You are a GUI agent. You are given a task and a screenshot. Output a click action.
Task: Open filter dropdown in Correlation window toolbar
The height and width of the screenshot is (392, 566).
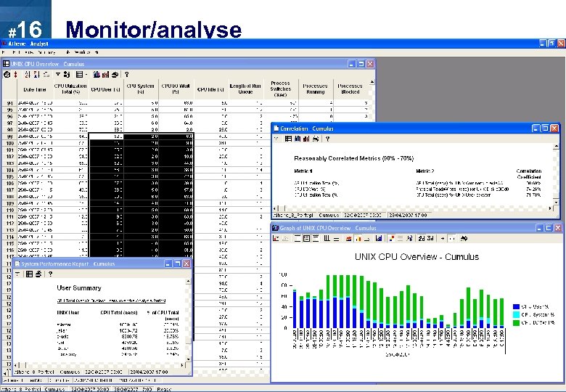276,139
